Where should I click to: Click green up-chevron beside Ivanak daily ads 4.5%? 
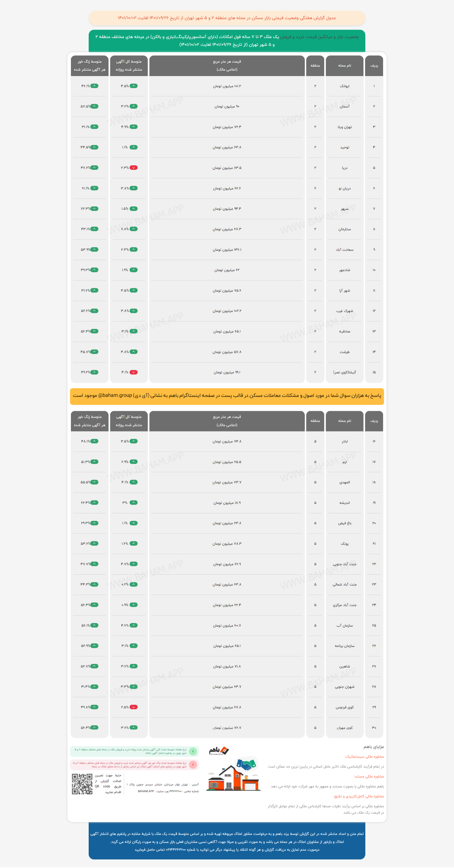134,86
